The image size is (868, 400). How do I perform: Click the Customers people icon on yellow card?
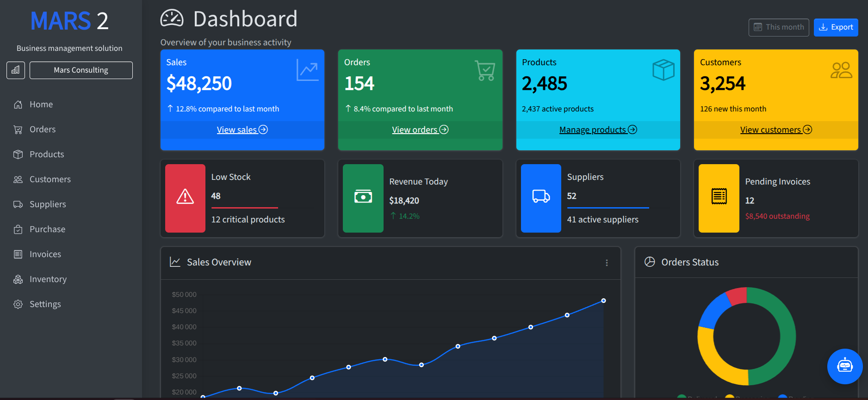[x=841, y=70]
